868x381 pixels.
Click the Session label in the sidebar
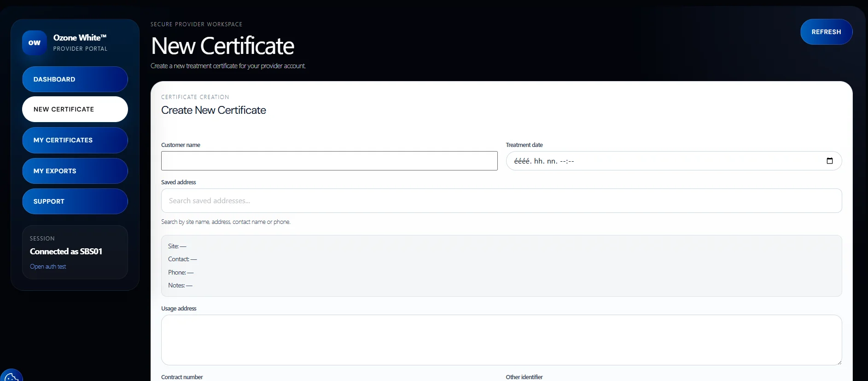(x=42, y=239)
